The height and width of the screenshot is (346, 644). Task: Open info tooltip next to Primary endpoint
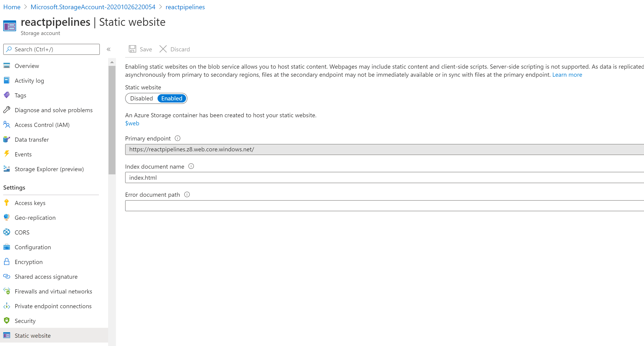(x=178, y=138)
